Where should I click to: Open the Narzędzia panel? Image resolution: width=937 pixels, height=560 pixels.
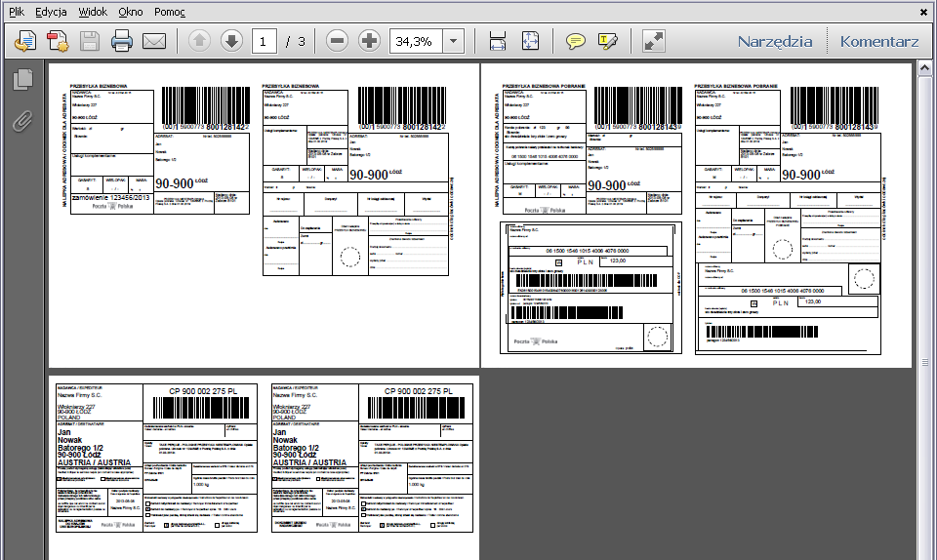click(774, 41)
